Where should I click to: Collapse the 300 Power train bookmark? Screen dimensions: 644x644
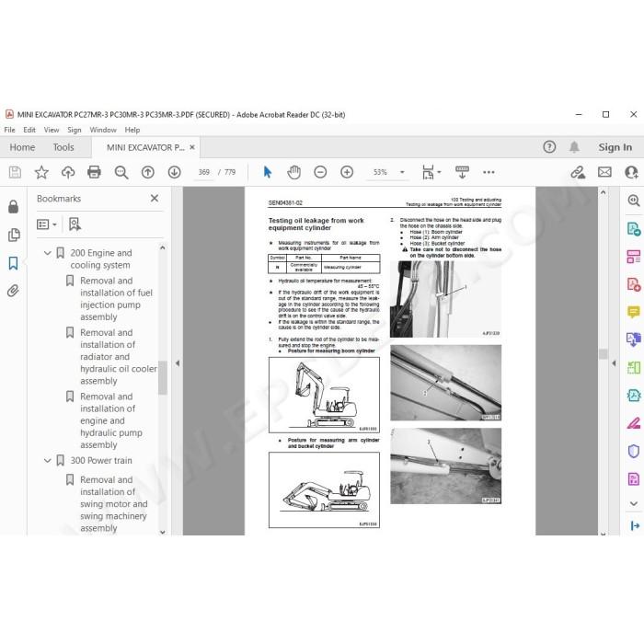click(48, 460)
